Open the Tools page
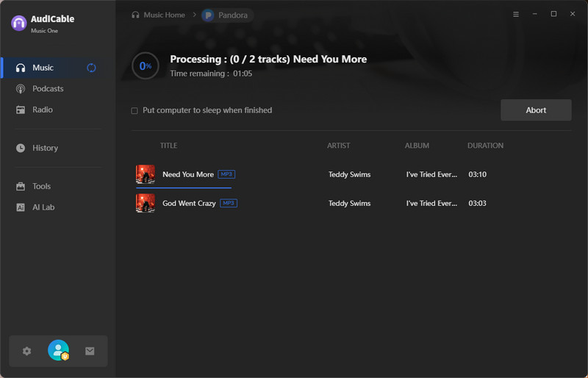588x378 pixels. (41, 186)
